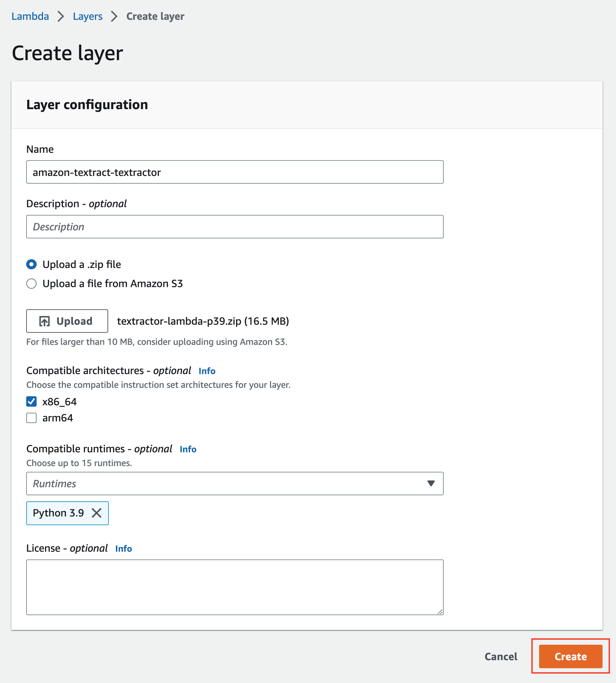Open Info for Compatible architectures
The image size is (616, 683).
point(207,371)
